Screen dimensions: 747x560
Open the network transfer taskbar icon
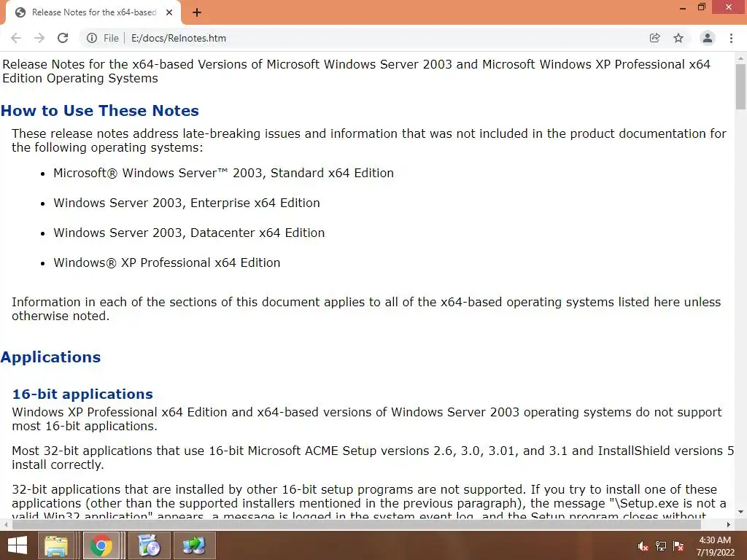pyautogui.click(x=194, y=545)
